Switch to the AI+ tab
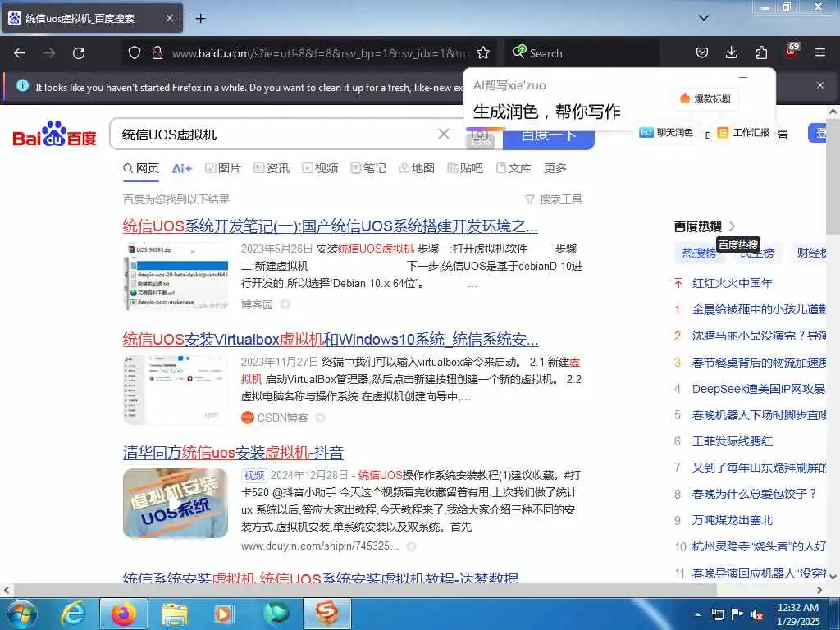 tap(181, 168)
